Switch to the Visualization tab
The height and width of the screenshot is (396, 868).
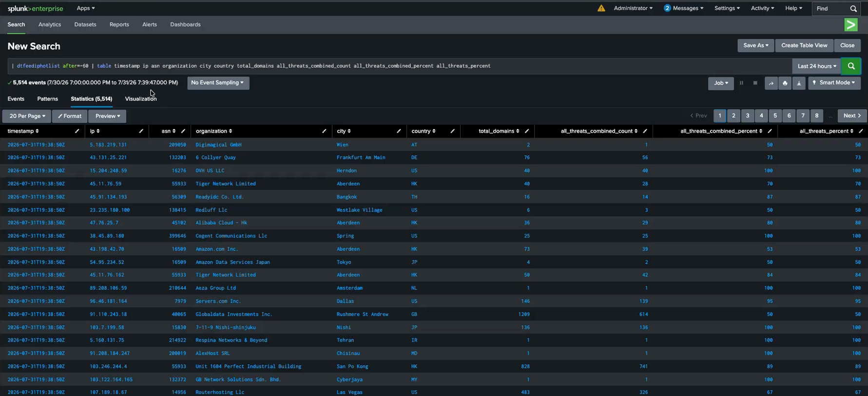[141, 99]
